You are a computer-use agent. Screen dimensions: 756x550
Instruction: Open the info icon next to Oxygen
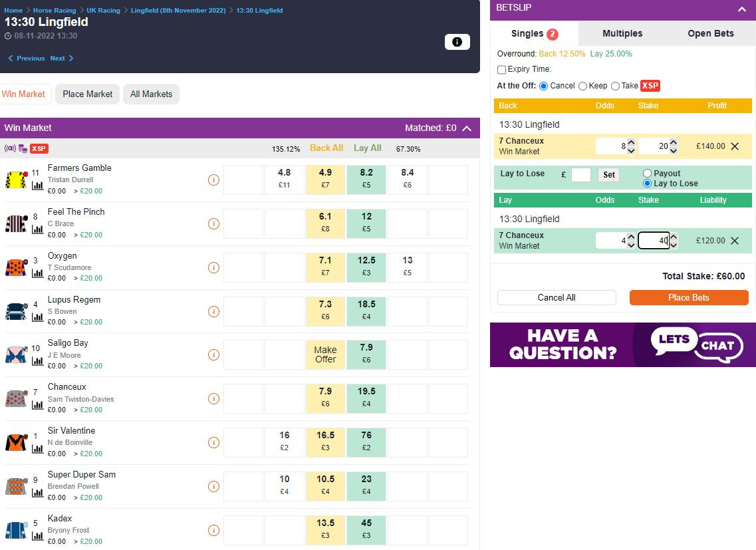coord(213,267)
